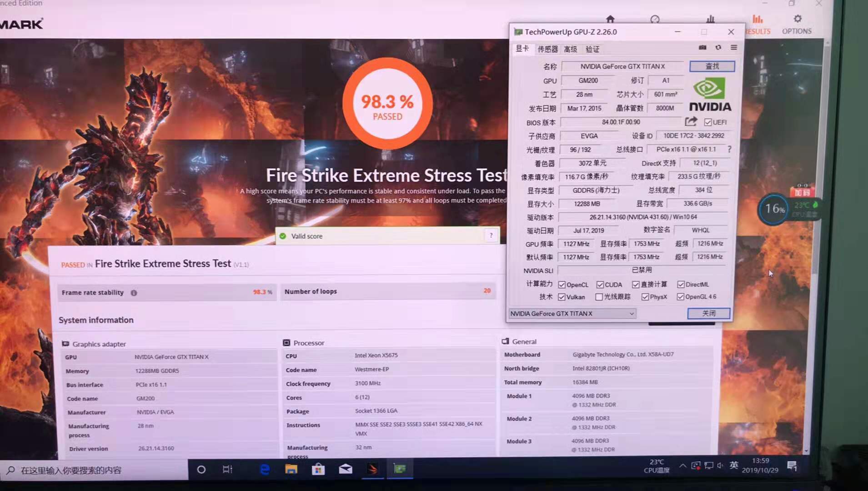Click the 查找 lookup button
Viewport: 868px width, 491px height.
click(x=712, y=66)
